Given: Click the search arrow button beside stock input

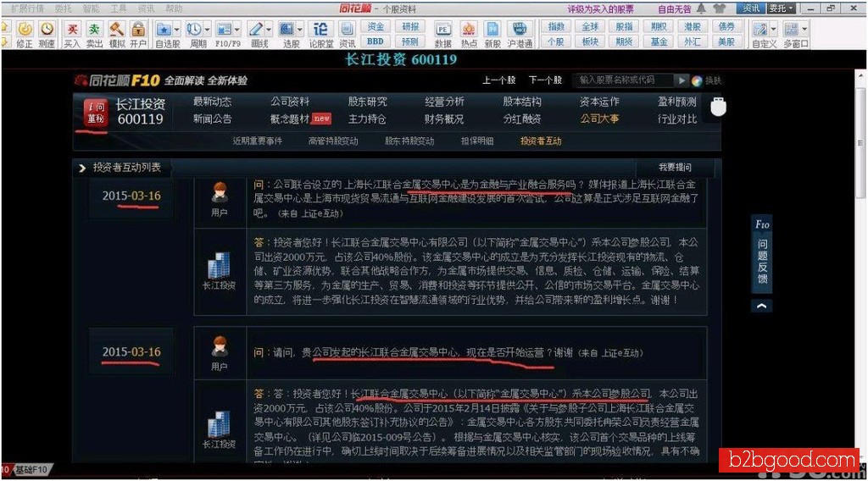Looking at the screenshot, I should (x=682, y=80).
